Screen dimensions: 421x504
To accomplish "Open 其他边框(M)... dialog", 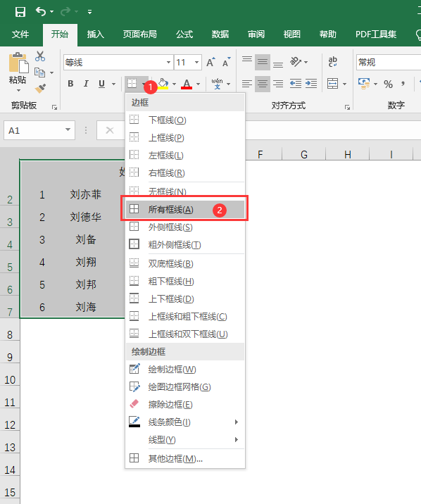I will tap(185, 459).
